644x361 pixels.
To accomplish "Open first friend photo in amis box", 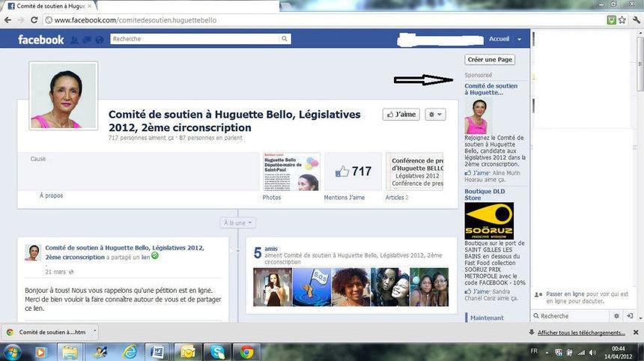I will pos(273,287).
